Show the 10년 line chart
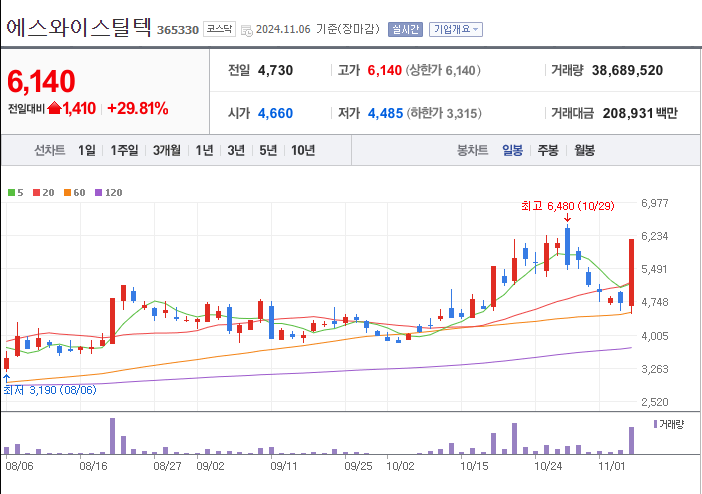 coord(303,150)
